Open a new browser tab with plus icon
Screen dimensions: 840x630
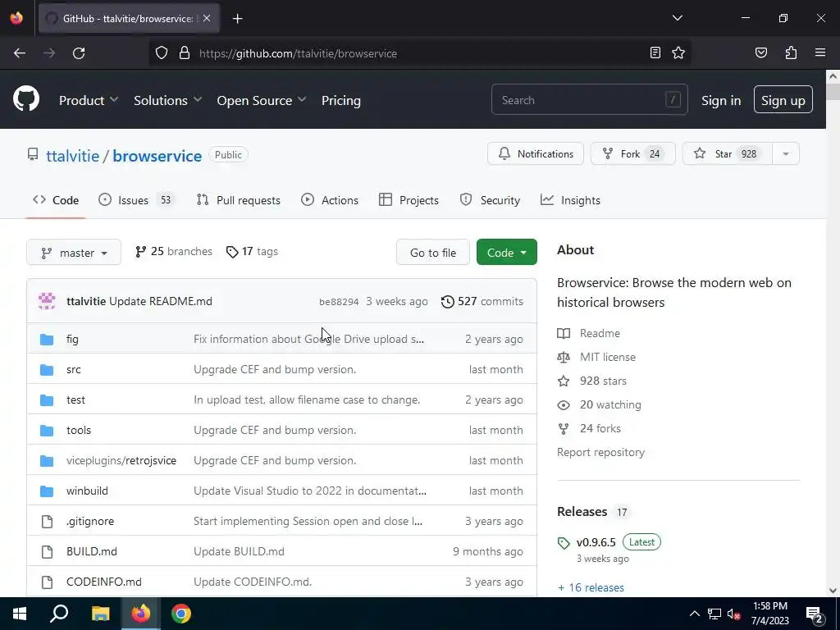click(x=237, y=19)
